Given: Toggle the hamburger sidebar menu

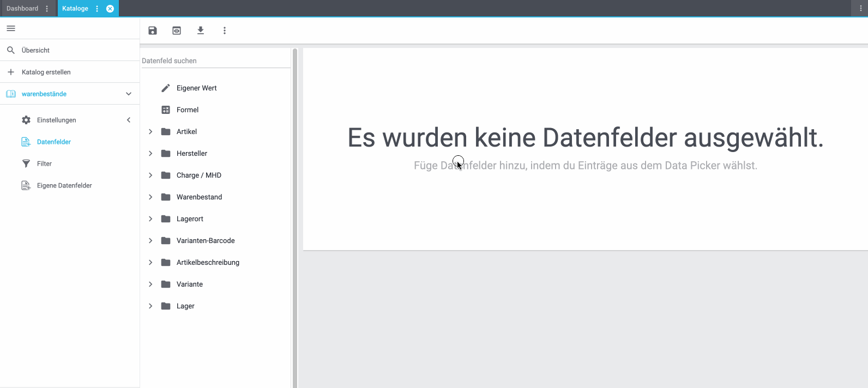Looking at the screenshot, I should (x=11, y=28).
